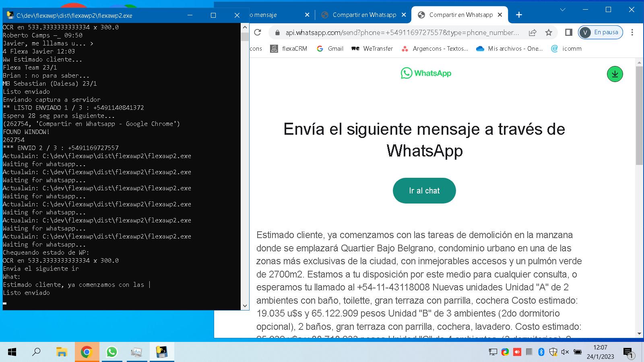This screenshot has width=644, height=362.
Task: Open the notification center icon
Action: (629, 353)
